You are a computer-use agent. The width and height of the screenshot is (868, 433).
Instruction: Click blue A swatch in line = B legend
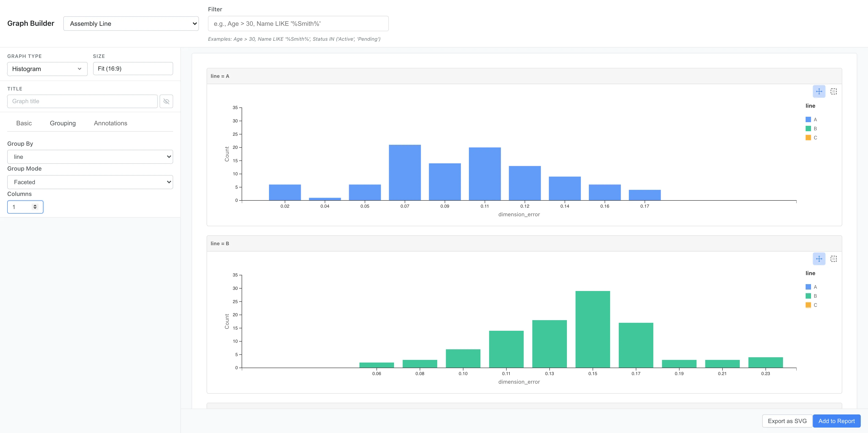808,287
